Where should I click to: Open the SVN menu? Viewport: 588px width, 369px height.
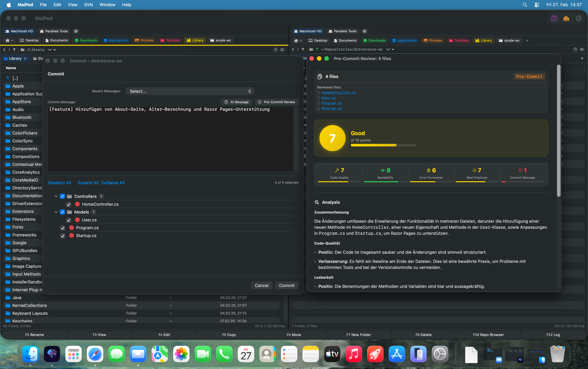click(x=88, y=5)
